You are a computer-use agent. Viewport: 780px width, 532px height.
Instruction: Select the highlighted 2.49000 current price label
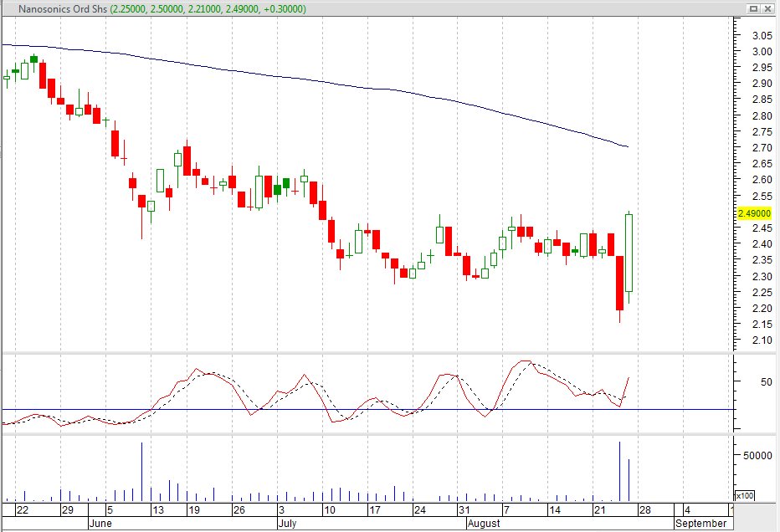[754, 213]
